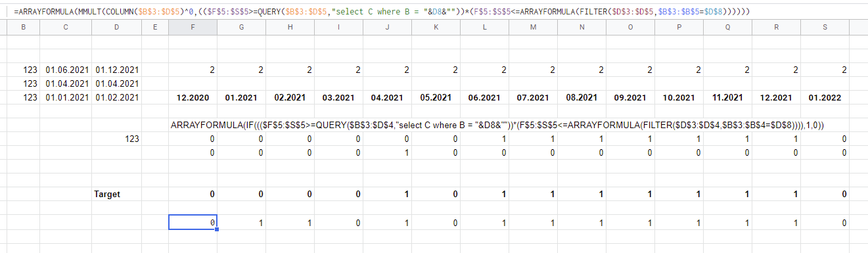Select the 12.2020 month header cell
868x253 pixels.
tap(193, 97)
